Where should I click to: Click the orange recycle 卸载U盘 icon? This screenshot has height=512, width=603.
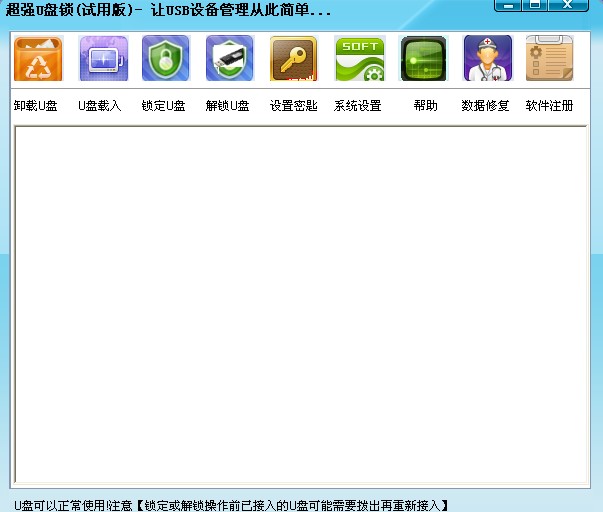pyautogui.click(x=38, y=59)
